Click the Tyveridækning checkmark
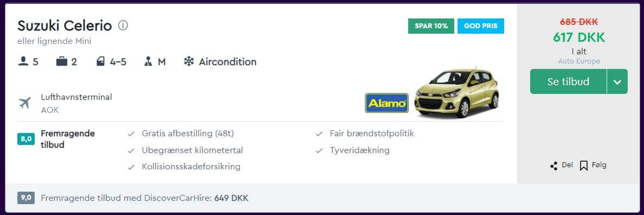 319,150
